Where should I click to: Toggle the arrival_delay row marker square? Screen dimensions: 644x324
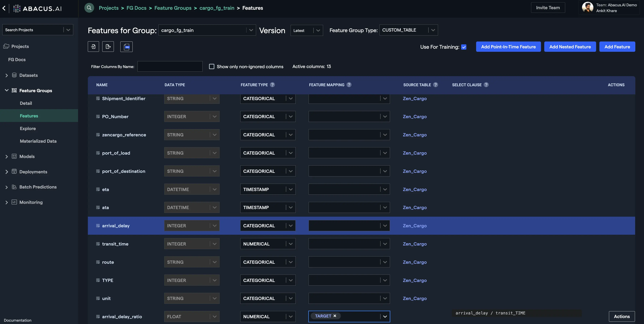pos(98,226)
